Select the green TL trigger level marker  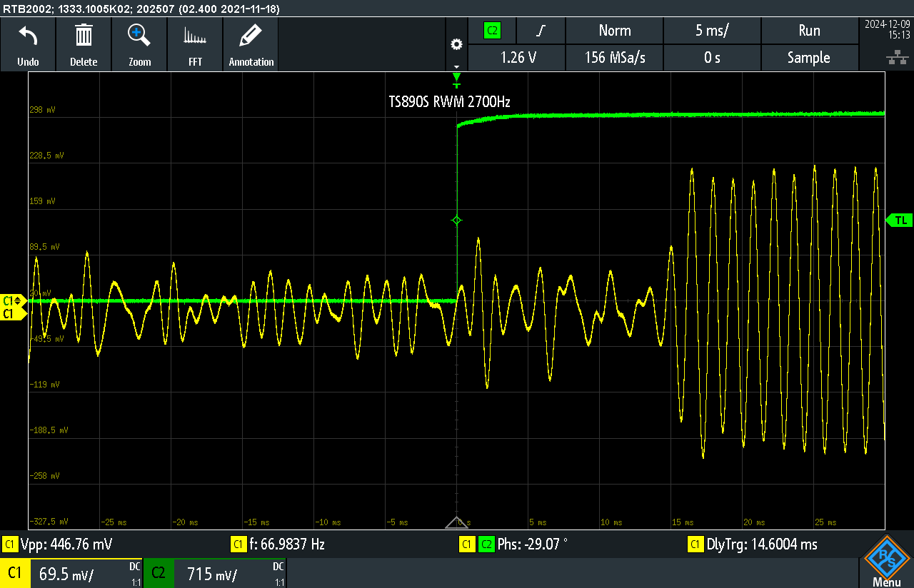click(899, 220)
